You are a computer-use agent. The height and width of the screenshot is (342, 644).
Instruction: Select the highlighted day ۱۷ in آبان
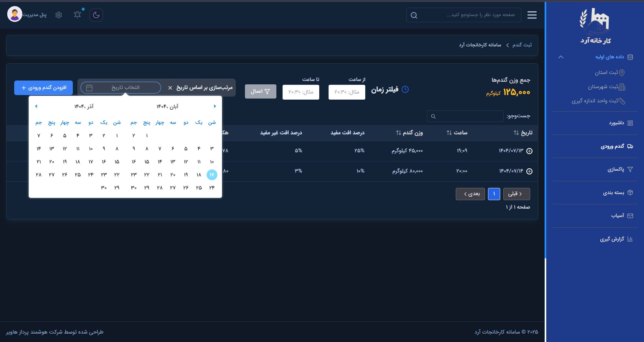point(212,175)
